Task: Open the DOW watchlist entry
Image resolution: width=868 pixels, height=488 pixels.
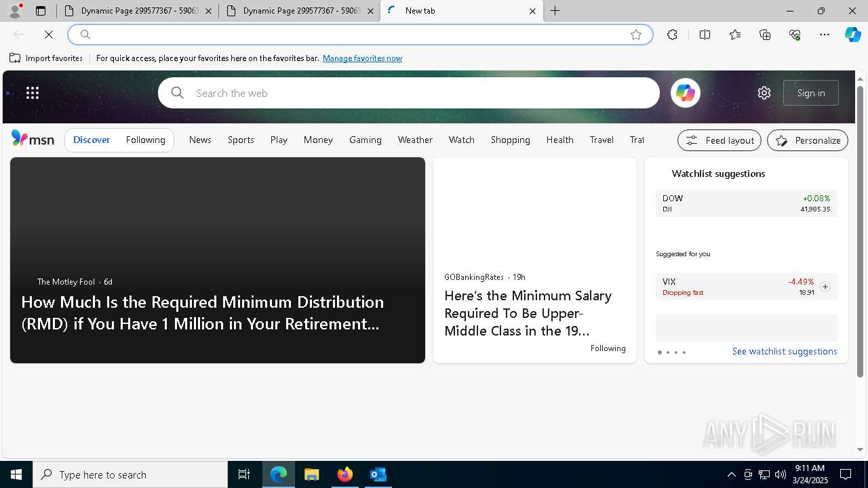Action: click(x=747, y=203)
